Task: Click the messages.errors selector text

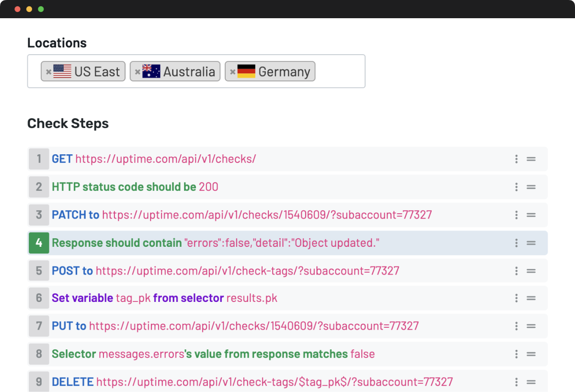Action: coord(141,354)
